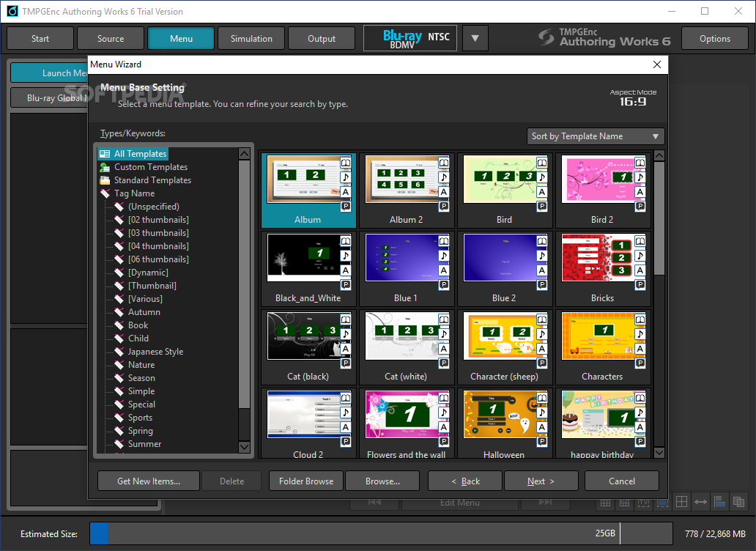Click Get New Items button
The width and height of the screenshot is (756, 551).
(149, 481)
